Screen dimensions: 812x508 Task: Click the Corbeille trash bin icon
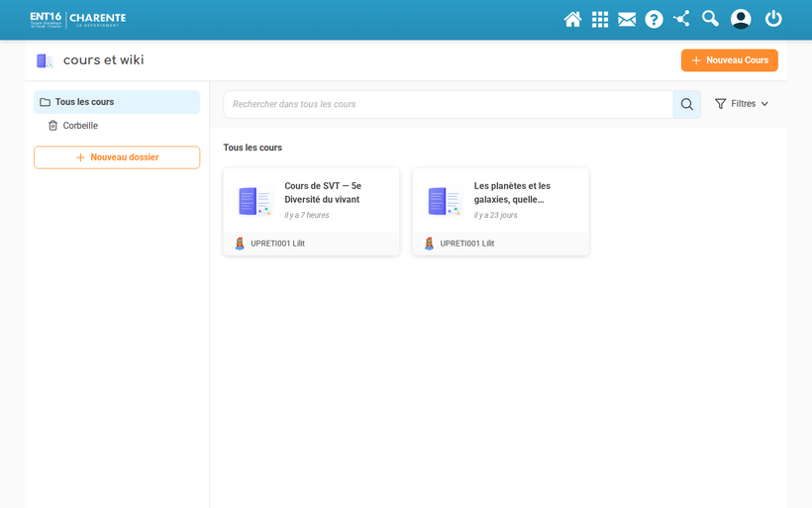pos(52,126)
